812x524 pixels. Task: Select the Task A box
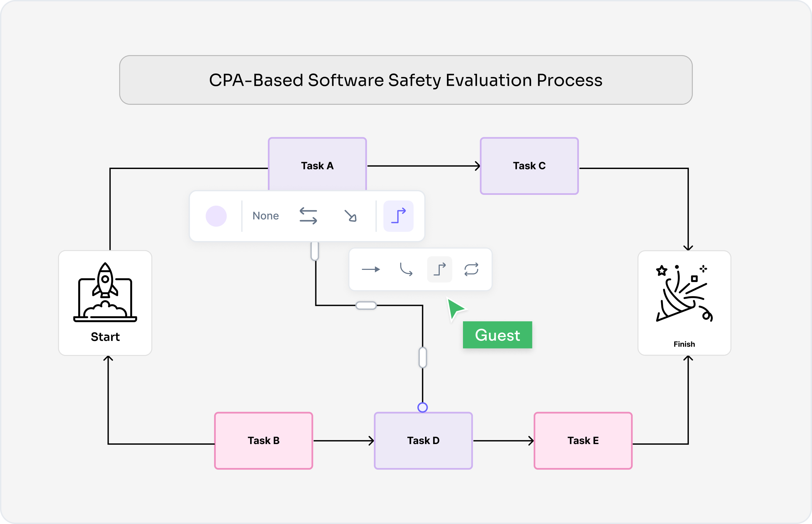click(x=317, y=164)
